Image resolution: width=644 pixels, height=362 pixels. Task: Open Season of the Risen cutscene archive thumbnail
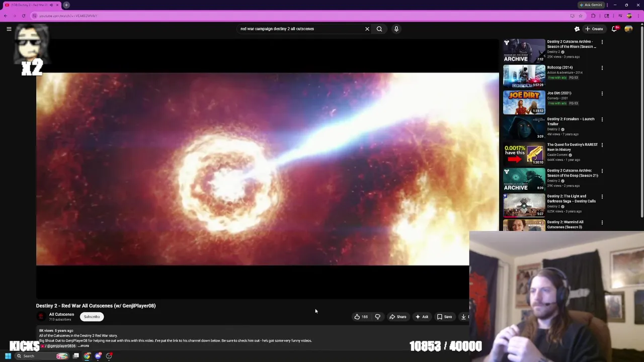524,50
